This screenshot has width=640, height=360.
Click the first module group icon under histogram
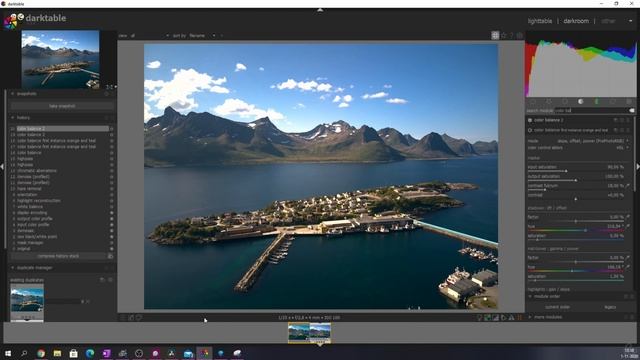tap(533, 101)
